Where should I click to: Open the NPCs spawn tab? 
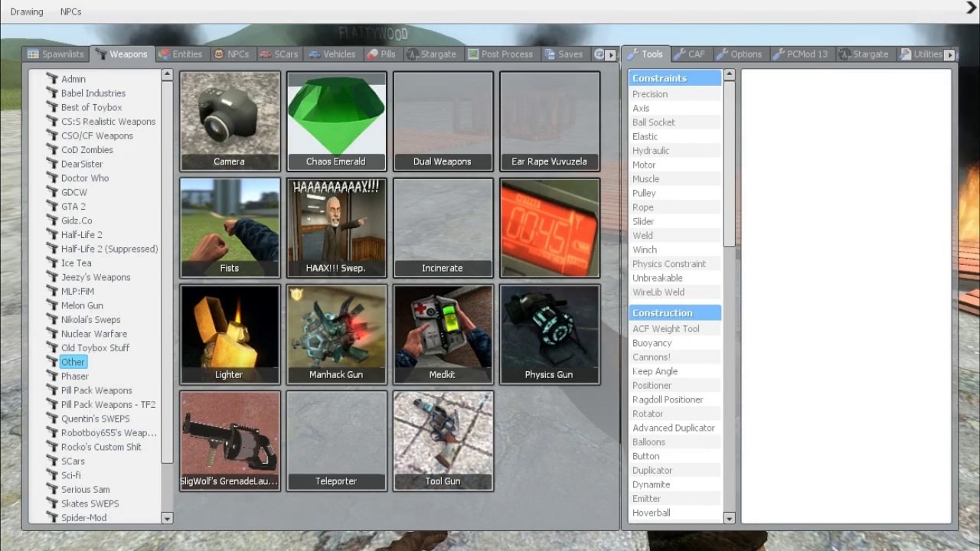point(231,54)
